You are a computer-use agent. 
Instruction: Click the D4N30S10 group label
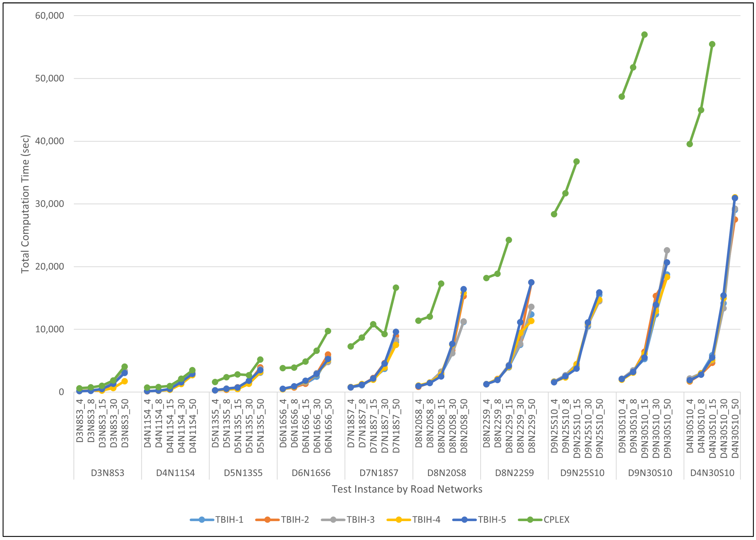pos(712,473)
